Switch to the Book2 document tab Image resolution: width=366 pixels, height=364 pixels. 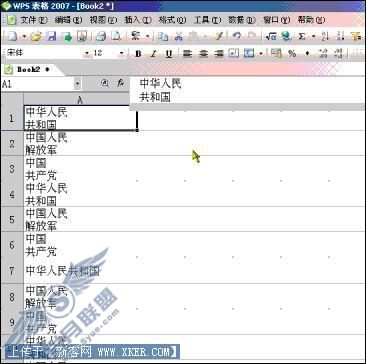pos(29,70)
